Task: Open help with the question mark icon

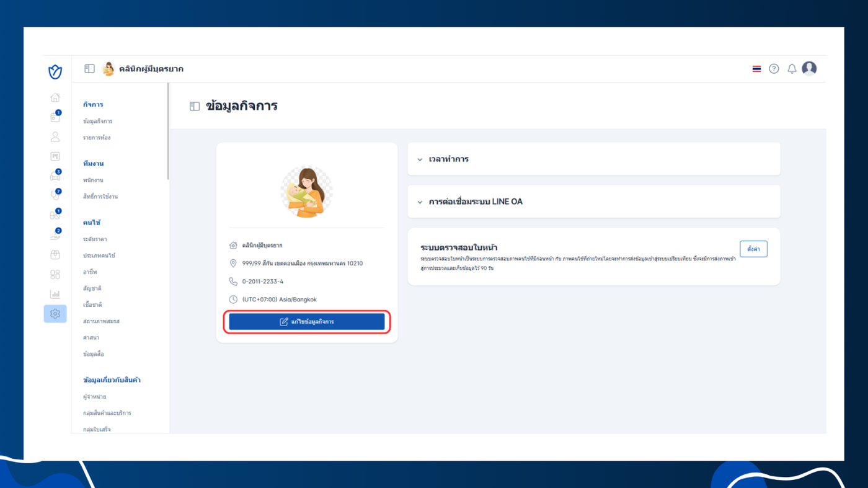Action: pyautogui.click(x=774, y=69)
